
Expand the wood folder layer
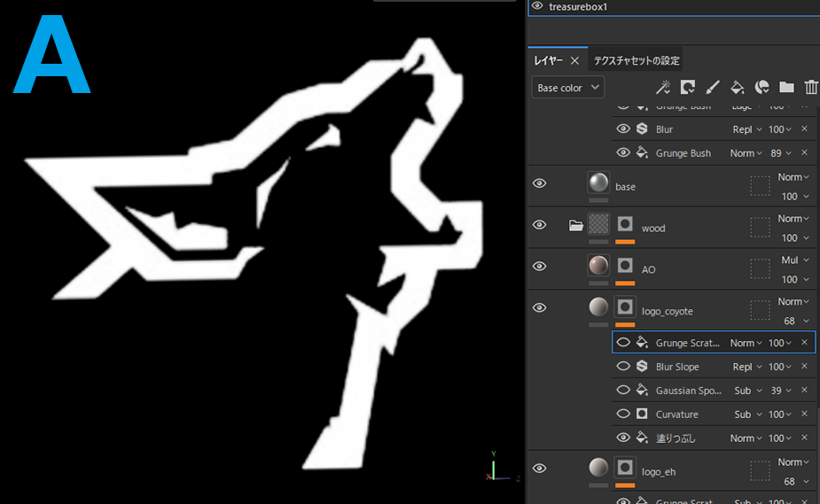[x=576, y=226]
